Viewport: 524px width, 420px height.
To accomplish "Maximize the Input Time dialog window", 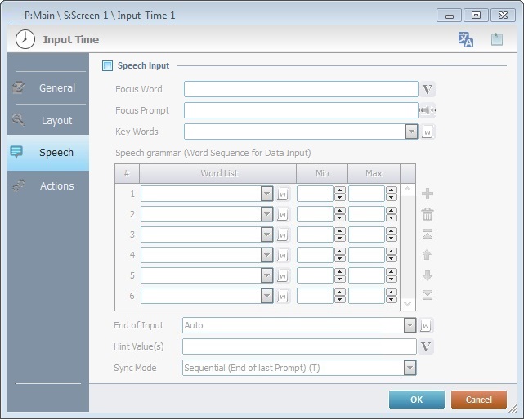I will coord(476,16).
